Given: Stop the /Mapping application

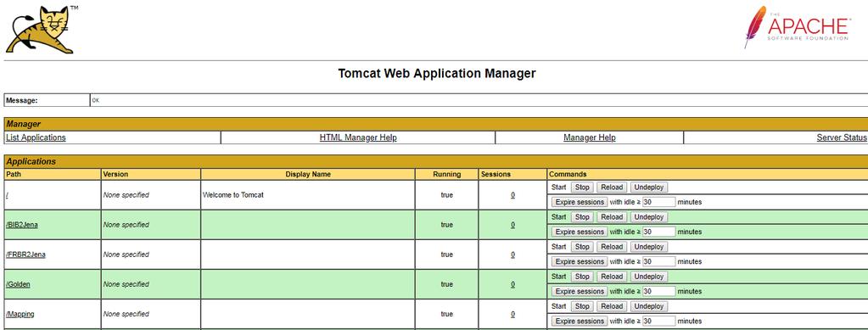Looking at the screenshot, I should [582, 306].
